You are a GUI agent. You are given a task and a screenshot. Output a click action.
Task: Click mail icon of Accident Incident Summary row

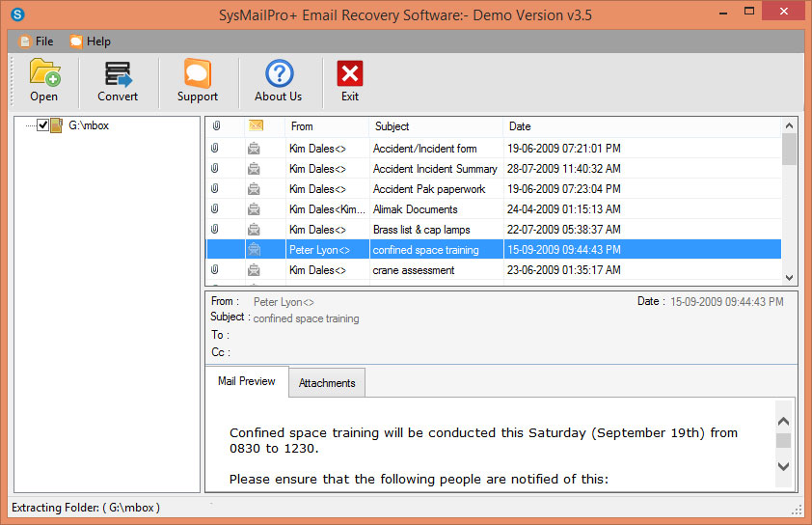click(x=254, y=169)
